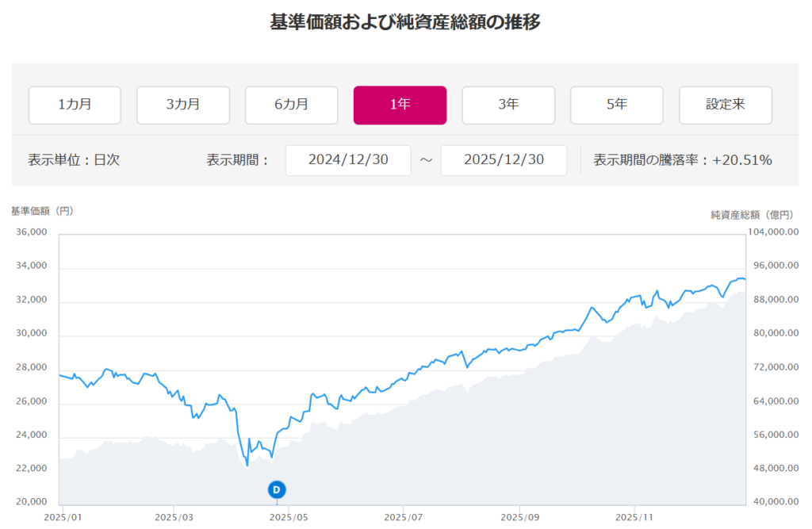This screenshot has height=529, width=812.
Task: Switch chart to 3カ月 range
Action: pyautogui.click(x=183, y=105)
